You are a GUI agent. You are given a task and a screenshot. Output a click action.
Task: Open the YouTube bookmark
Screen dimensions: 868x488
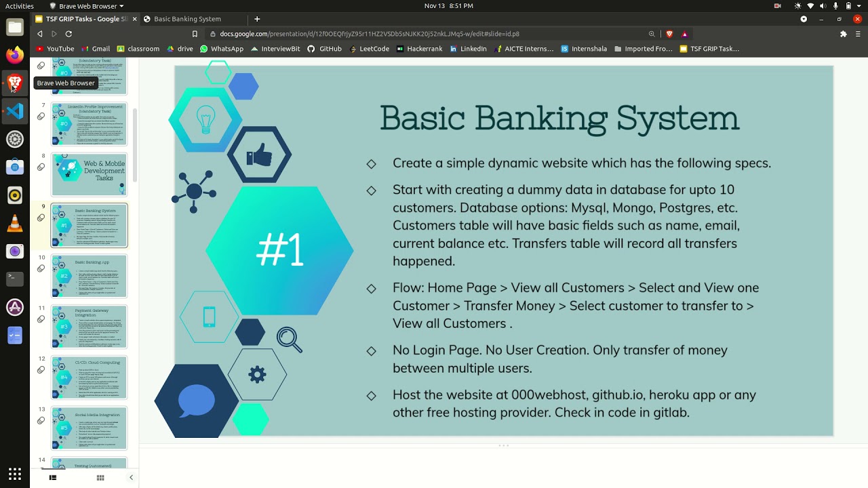point(55,49)
